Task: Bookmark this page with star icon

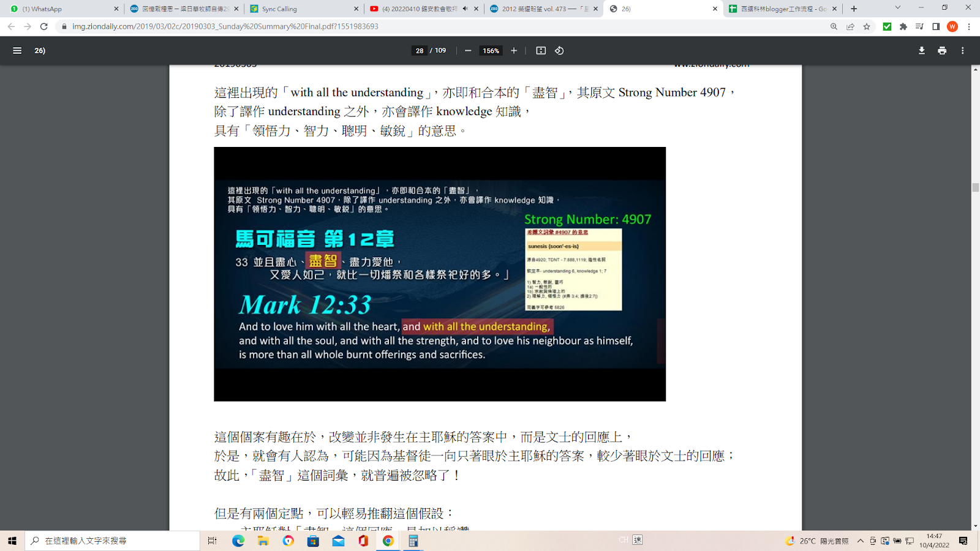Action: (x=867, y=26)
